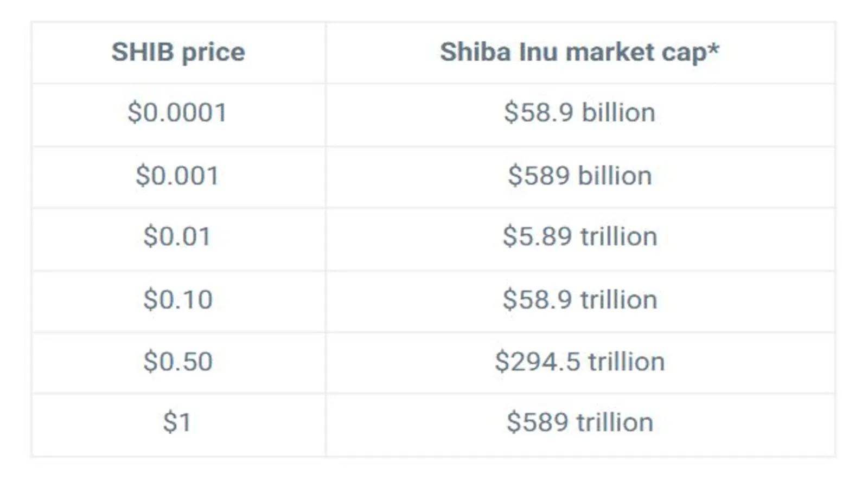The height and width of the screenshot is (488, 868).
Task: Select the $589 billion cell
Action: click(x=579, y=176)
